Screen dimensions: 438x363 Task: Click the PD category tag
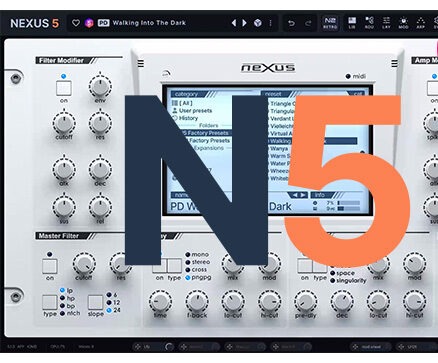coord(103,23)
